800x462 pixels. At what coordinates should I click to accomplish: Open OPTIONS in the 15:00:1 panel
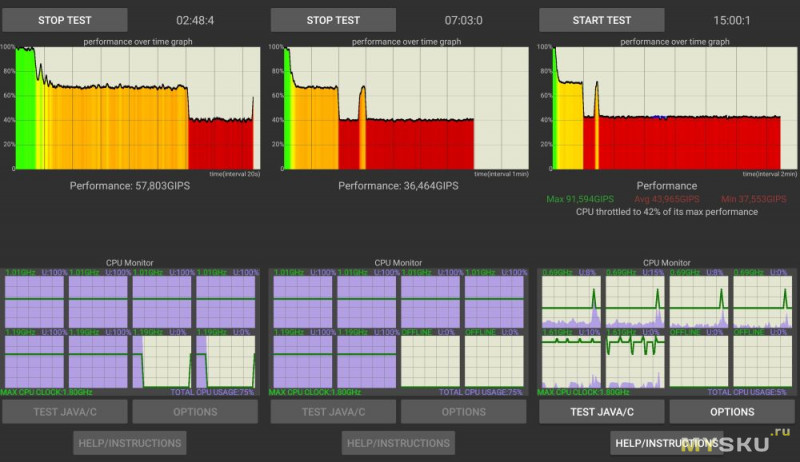[732, 412]
